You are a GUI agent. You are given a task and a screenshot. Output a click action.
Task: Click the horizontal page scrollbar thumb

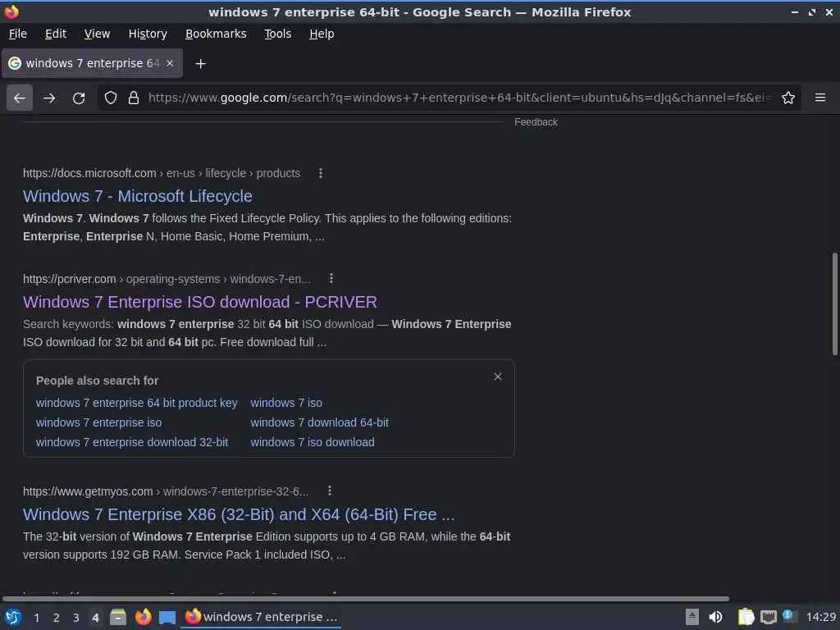[366, 598]
